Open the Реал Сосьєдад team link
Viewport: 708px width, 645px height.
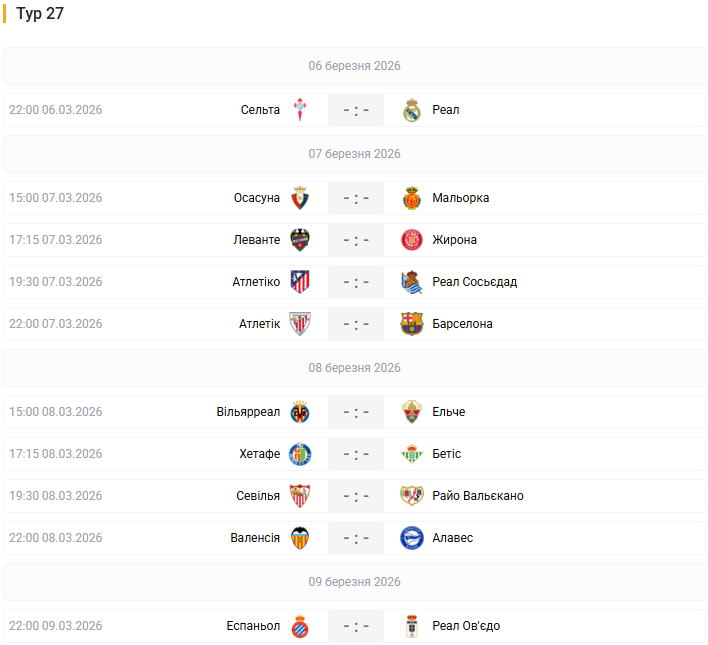pyautogui.click(x=475, y=282)
